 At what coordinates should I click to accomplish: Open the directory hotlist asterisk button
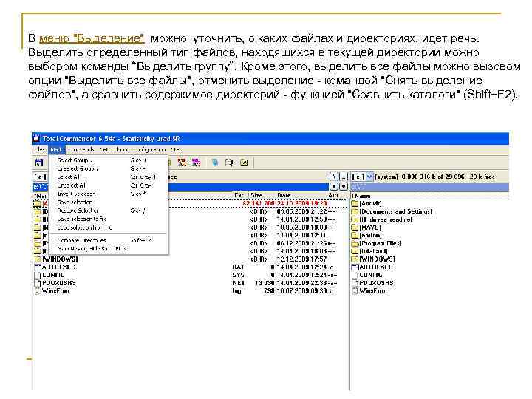coord(334,187)
